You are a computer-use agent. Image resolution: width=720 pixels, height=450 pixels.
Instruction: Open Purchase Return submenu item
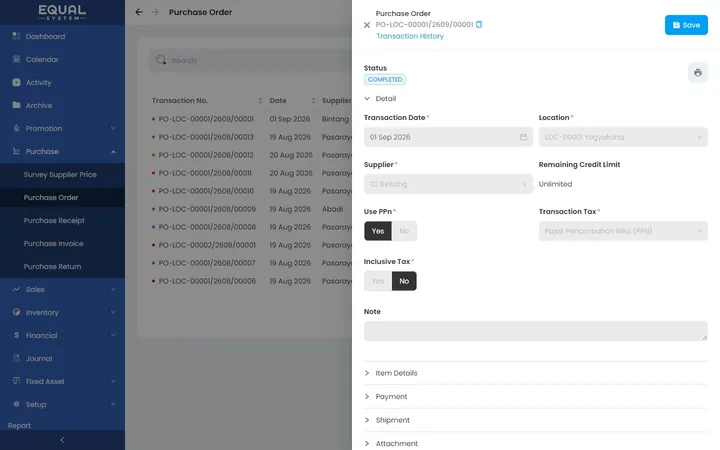pyautogui.click(x=62, y=266)
